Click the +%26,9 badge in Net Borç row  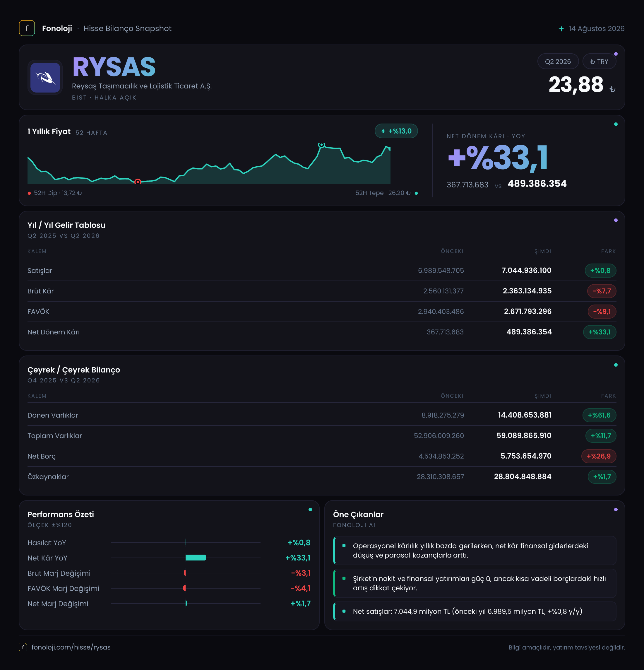599,456
